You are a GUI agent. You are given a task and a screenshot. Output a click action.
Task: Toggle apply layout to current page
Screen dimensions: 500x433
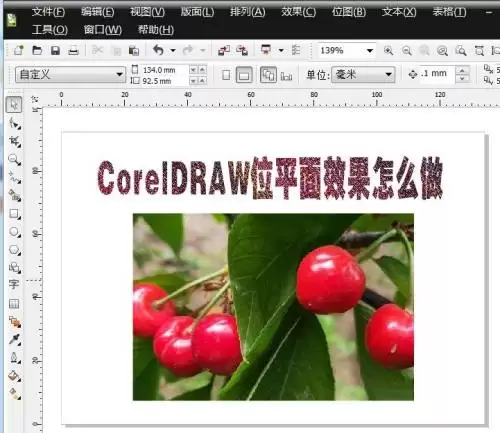pyautogui.click(x=287, y=76)
